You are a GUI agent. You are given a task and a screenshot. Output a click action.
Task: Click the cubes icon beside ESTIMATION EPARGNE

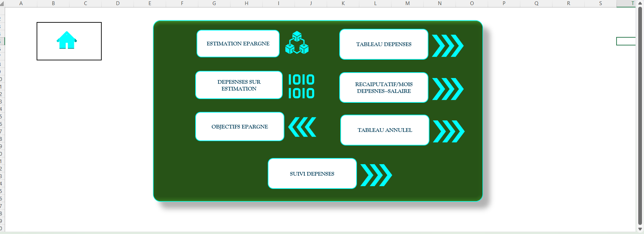tap(297, 43)
